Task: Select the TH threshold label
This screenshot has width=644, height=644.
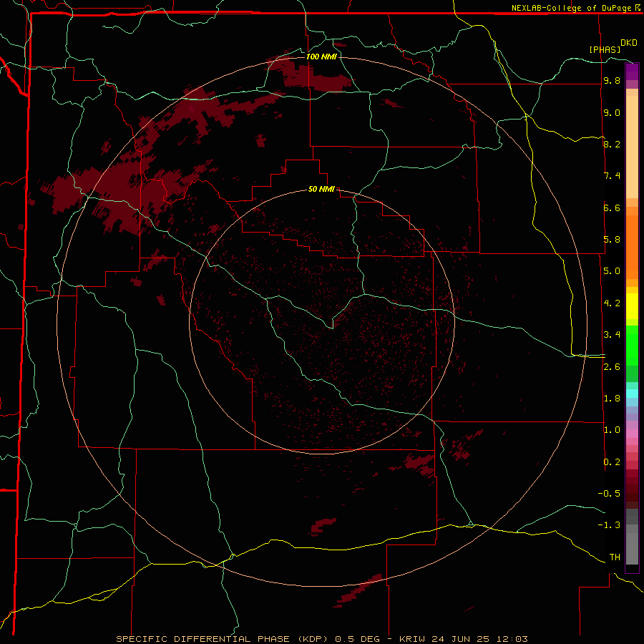Action: (x=615, y=557)
